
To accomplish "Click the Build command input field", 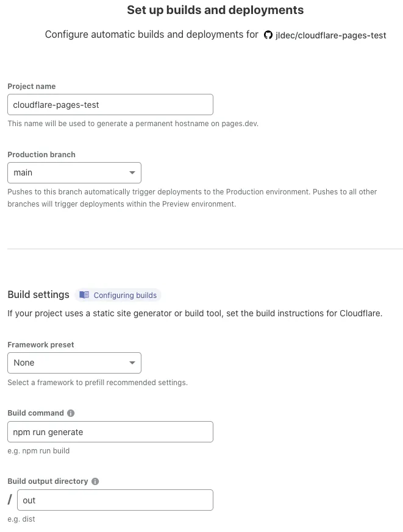I will (x=110, y=431).
